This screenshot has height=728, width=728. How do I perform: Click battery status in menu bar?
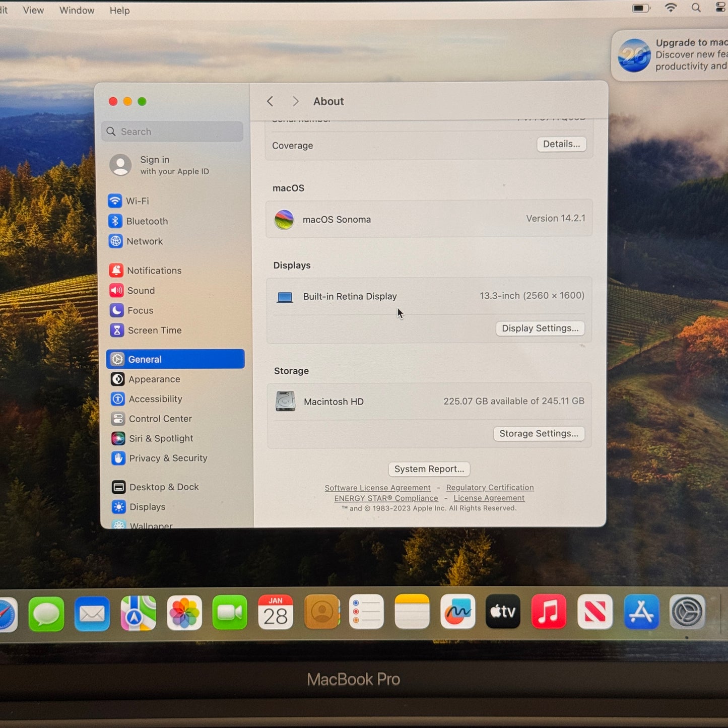pos(641,8)
